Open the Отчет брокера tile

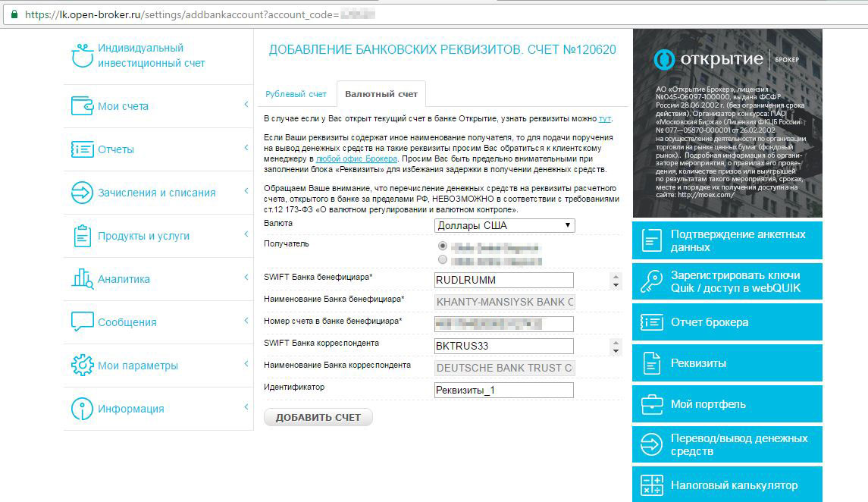coord(727,322)
